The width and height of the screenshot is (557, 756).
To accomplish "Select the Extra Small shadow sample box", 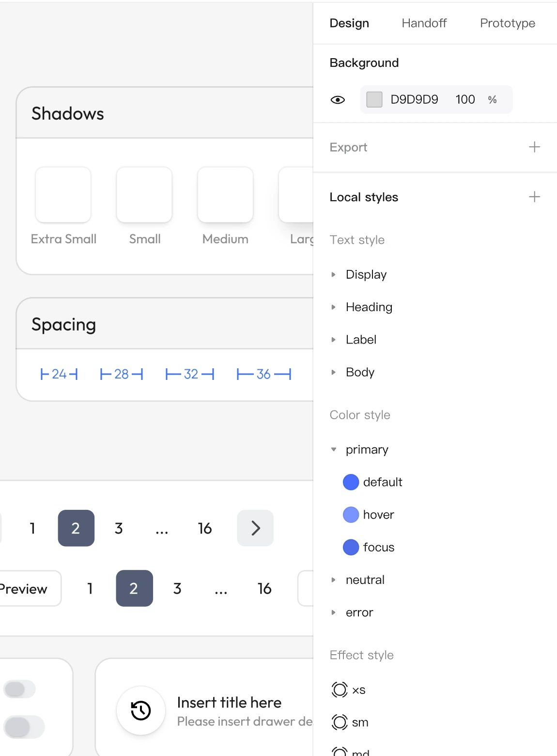I will [63, 195].
